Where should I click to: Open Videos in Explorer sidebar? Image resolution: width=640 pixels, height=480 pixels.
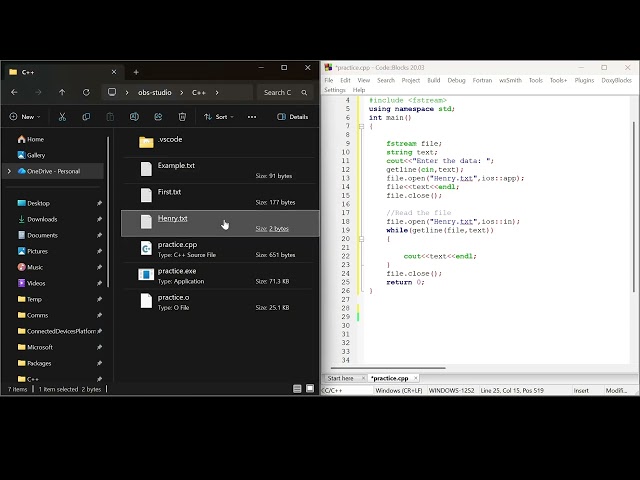coord(31,283)
